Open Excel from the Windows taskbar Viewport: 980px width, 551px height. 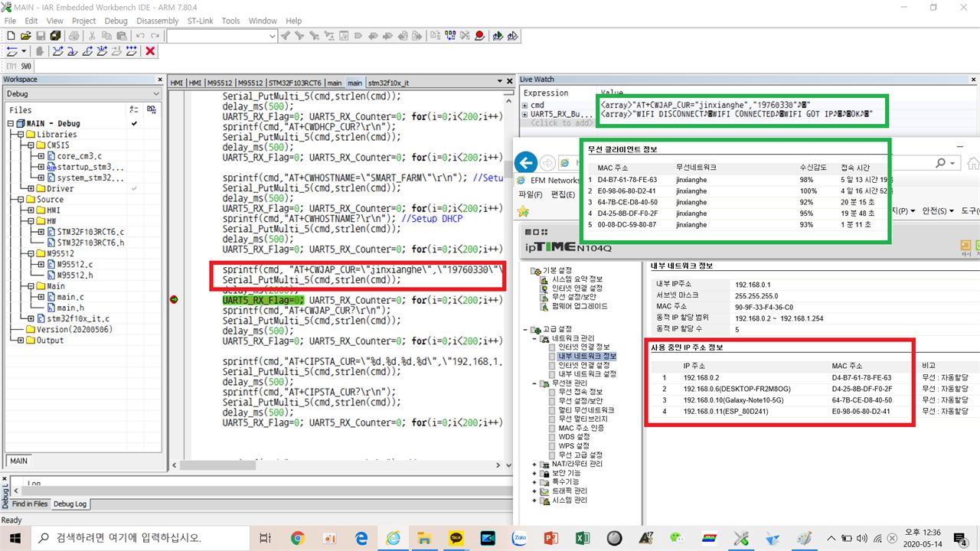583,538
